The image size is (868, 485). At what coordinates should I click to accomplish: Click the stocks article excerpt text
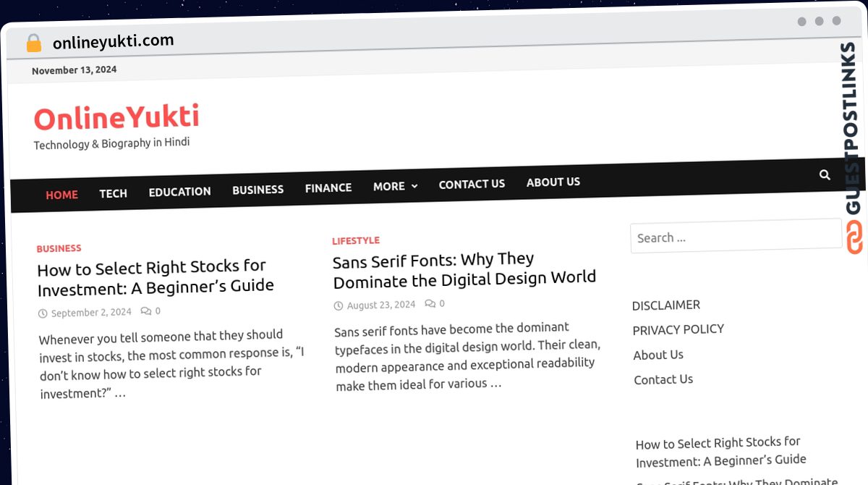172,364
